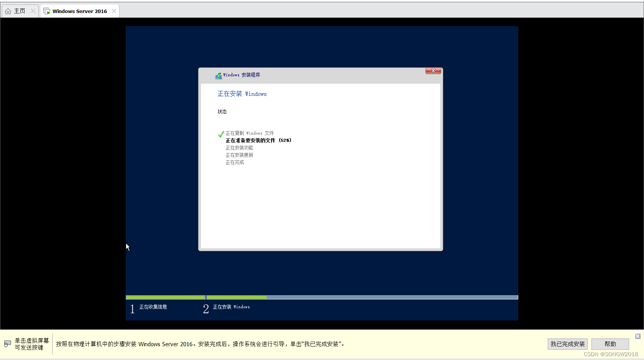Viewport: 644px width, 360px height.
Task: Click the home icon in 主页 tab
Action: 8,11
